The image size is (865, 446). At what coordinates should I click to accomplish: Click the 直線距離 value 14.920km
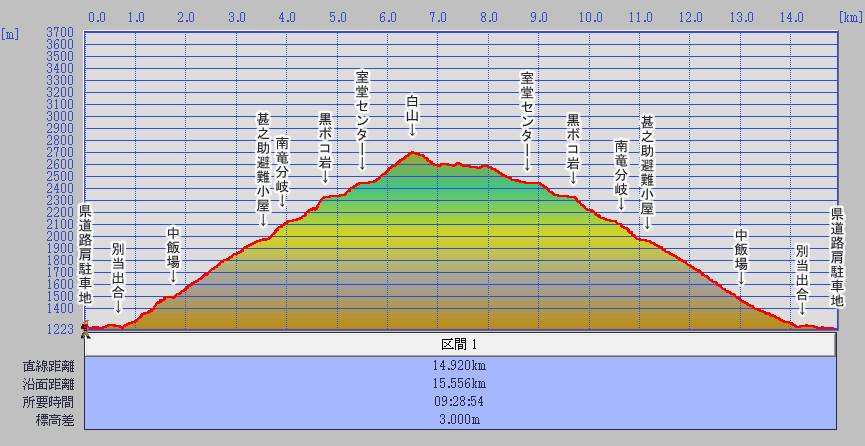tap(460, 365)
